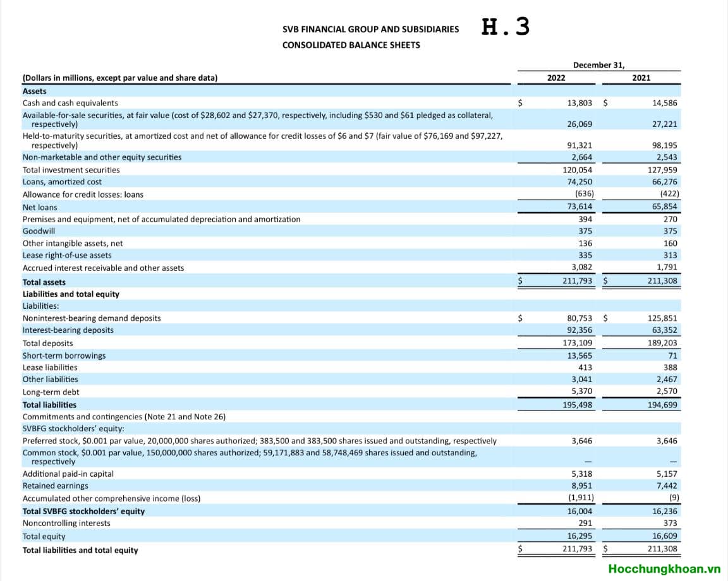Click the 'CONSOLIDATED BALANCE SHEETS' heading
The image size is (728, 581).
point(351,45)
